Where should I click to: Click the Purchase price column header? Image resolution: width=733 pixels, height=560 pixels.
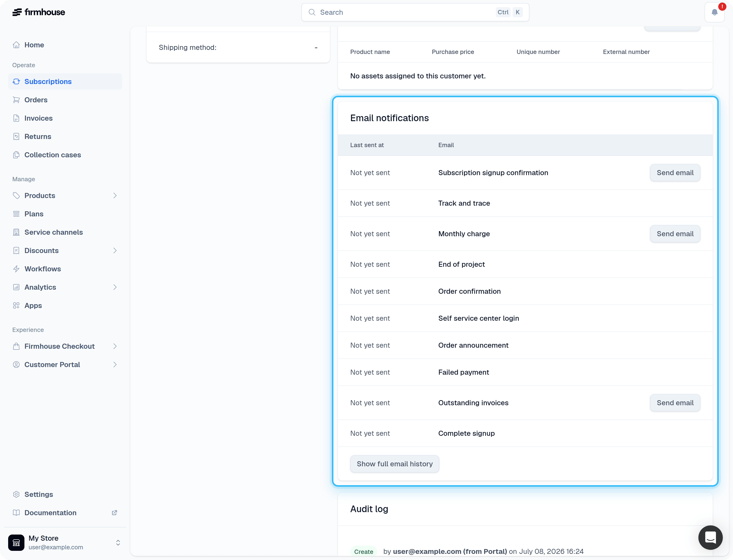tap(453, 52)
